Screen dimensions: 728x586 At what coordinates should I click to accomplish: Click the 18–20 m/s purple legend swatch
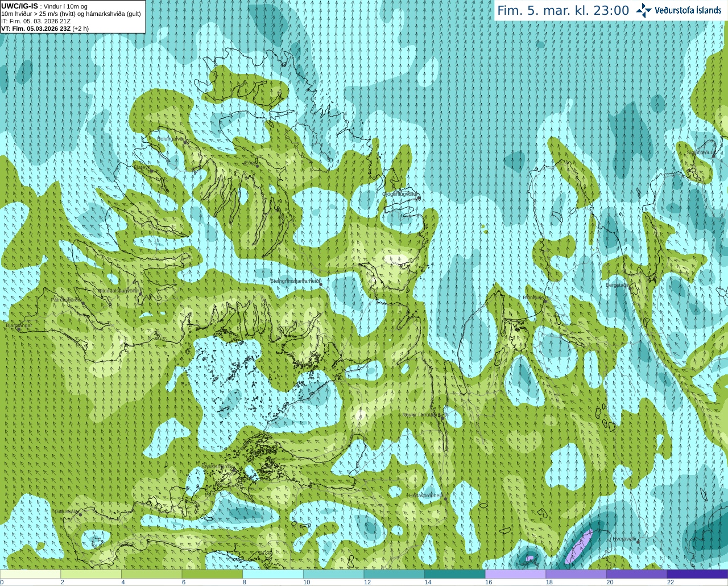pyautogui.click(x=576, y=574)
